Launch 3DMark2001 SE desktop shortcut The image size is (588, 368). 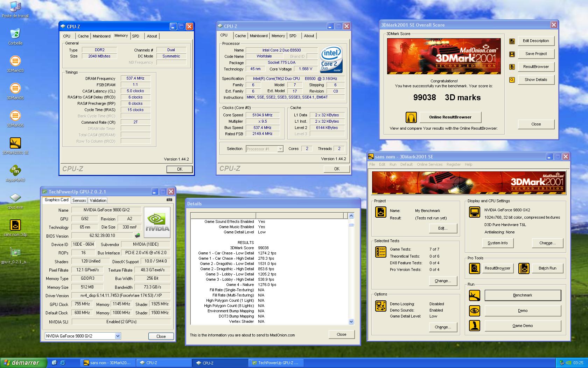[15, 146]
